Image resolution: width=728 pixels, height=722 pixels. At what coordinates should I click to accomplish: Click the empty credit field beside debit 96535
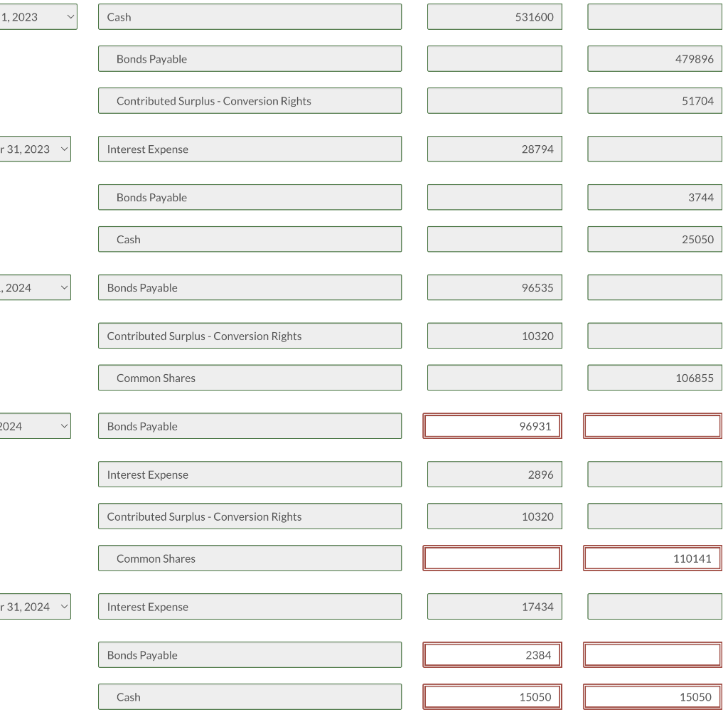pyautogui.click(x=655, y=287)
